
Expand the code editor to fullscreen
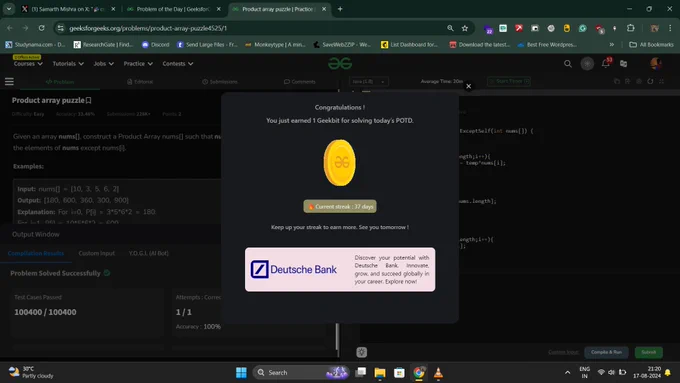tap(661, 81)
